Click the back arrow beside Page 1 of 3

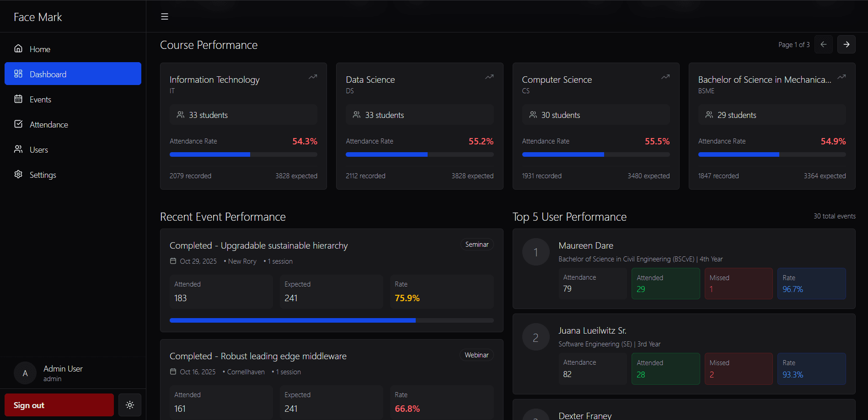click(824, 44)
